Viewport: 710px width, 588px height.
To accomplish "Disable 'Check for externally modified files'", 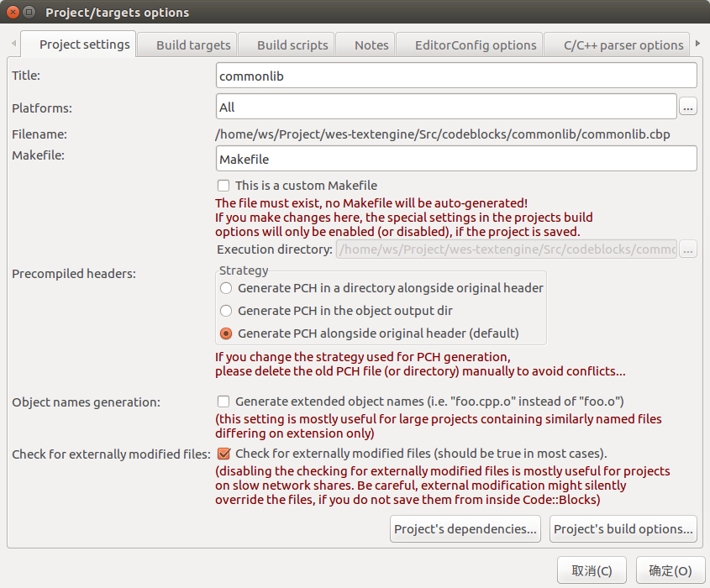I will click(x=224, y=454).
